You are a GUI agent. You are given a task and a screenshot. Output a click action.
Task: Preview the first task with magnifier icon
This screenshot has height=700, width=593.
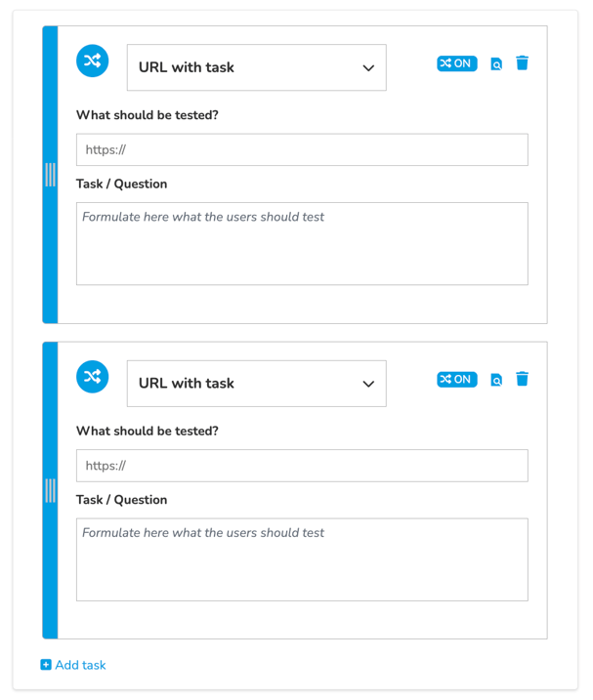point(496,63)
